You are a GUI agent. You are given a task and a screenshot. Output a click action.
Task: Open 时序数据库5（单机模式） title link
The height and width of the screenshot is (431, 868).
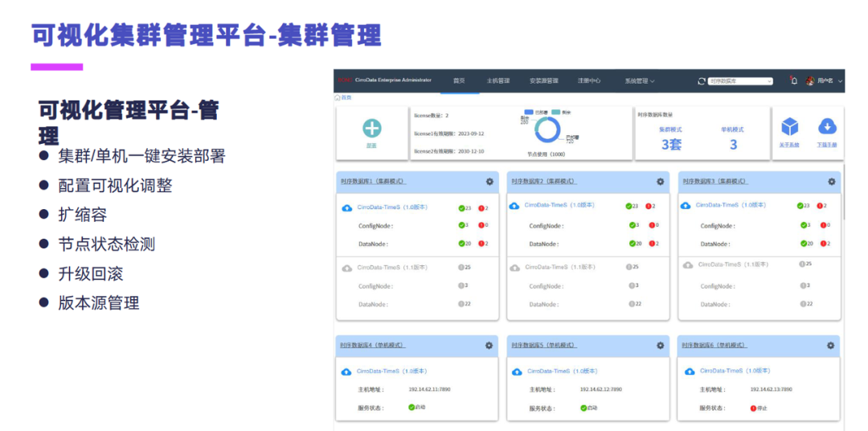543,345
